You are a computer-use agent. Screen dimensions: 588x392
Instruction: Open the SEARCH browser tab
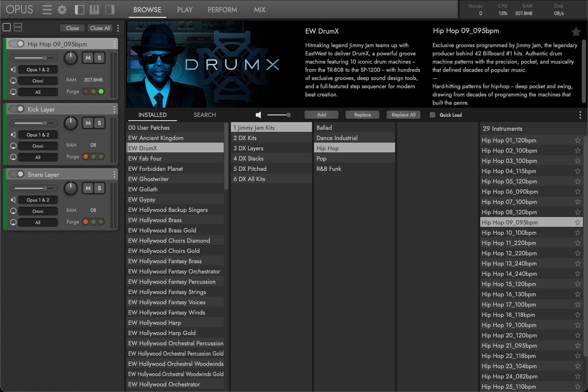click(x=205, y=115)
